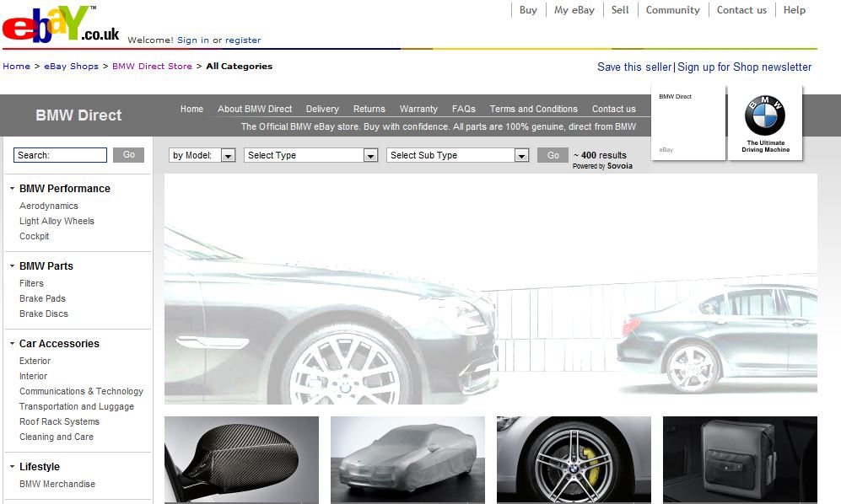841x504 pixels.
Task: Open BMW Direct Store breadcrumb
Action: [152, 66]
